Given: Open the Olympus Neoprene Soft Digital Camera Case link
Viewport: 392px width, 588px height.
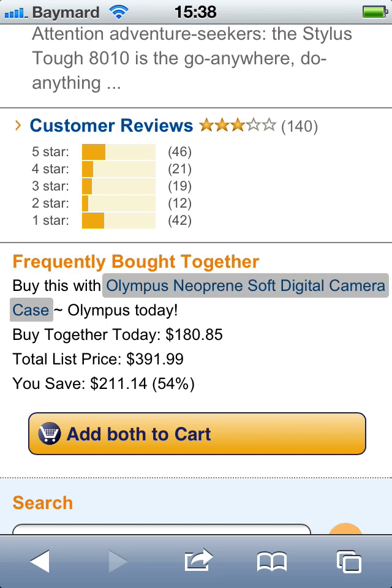Looking at the screenshot, I should (245, 285).
